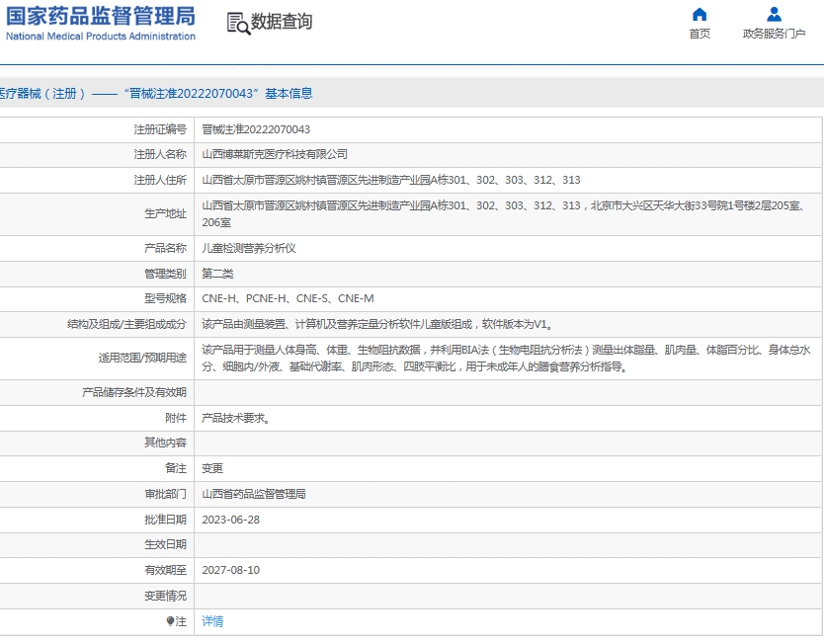
Task: Click the 基本信息 page heading
Action: pos(288,94)
